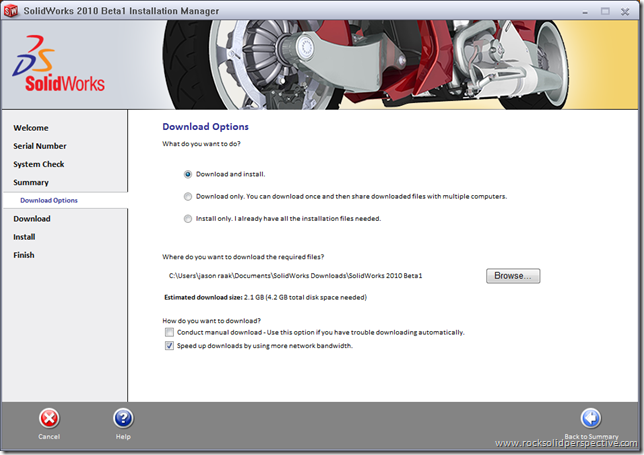The width and height of the screenshot is (644, 455).
Task: Minimize the Installation Manager window
Action: pos(585,12)
